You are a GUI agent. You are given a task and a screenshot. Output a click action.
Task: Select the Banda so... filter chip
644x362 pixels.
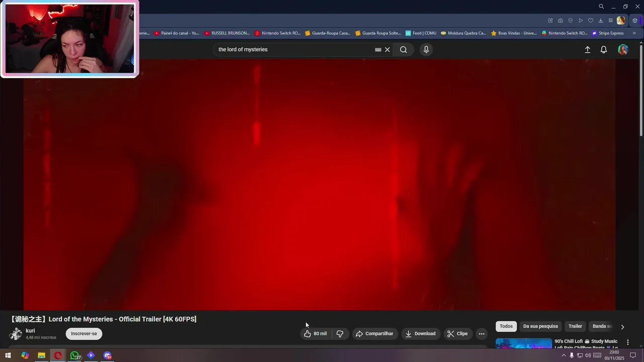pyautogui.click(x=602, y=326)
